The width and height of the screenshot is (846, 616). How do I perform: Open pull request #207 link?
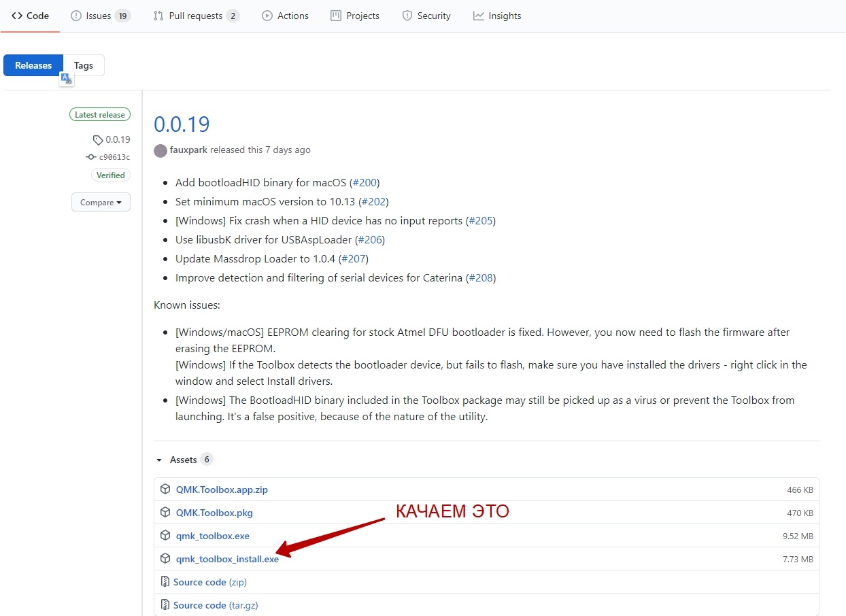click(354, 259)
